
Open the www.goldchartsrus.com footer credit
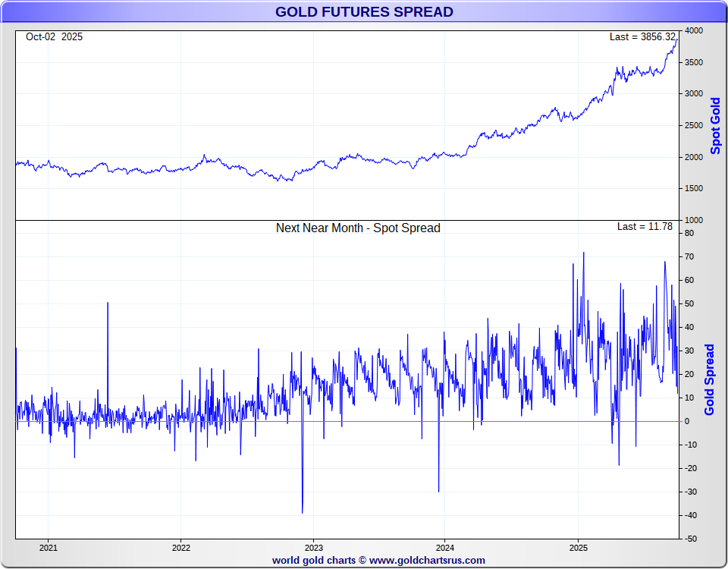pos(427,560)
